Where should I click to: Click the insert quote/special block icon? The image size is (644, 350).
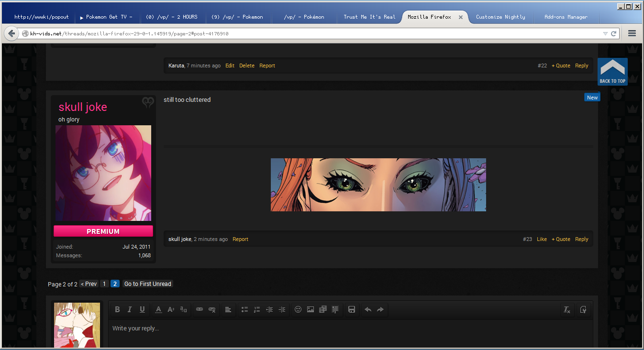335,309
